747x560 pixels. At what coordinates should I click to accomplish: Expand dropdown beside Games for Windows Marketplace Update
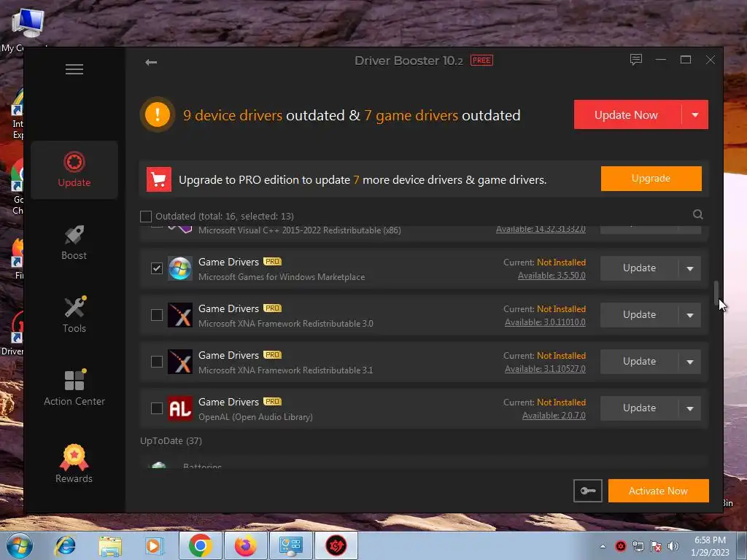[x=690, y=268]
